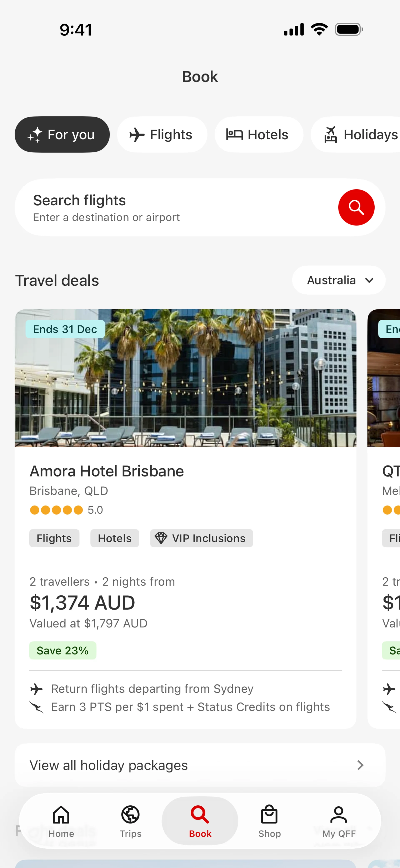This screenshot has width=400, height=868.
Task: Tap the Search flights input field
Action: pos(169,208)
